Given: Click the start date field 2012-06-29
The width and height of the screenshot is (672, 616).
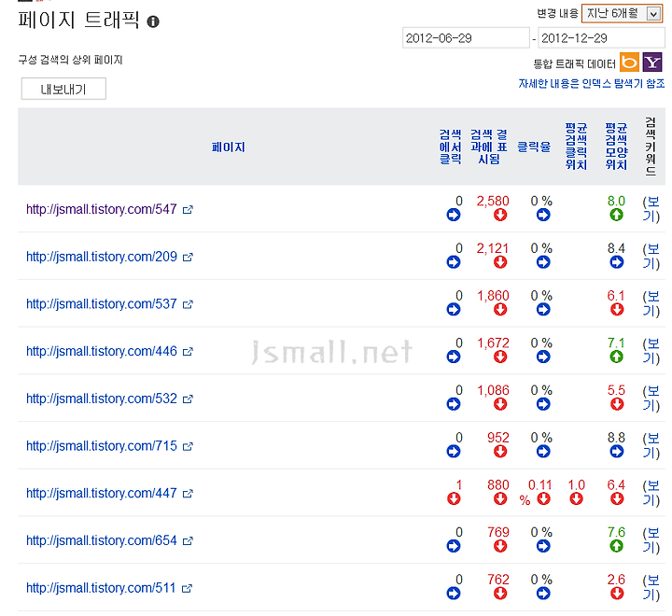Looking at the screenshot, I should tap(466, 38).
